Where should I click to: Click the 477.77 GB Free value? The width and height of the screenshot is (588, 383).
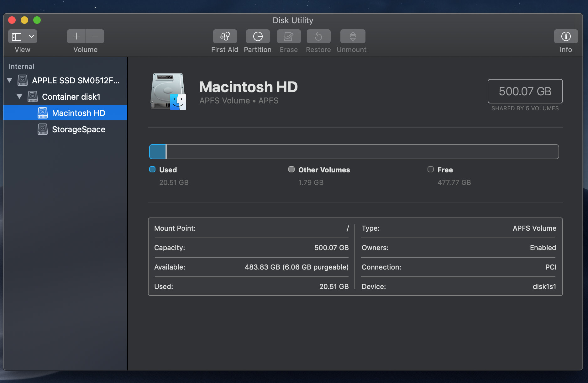tap(454, 182)
